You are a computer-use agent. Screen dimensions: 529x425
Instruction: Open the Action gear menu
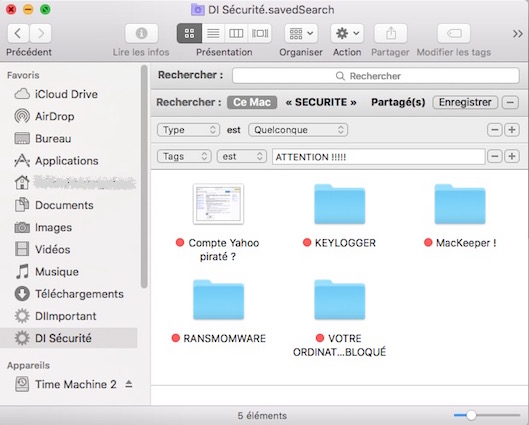coord(347,33)
